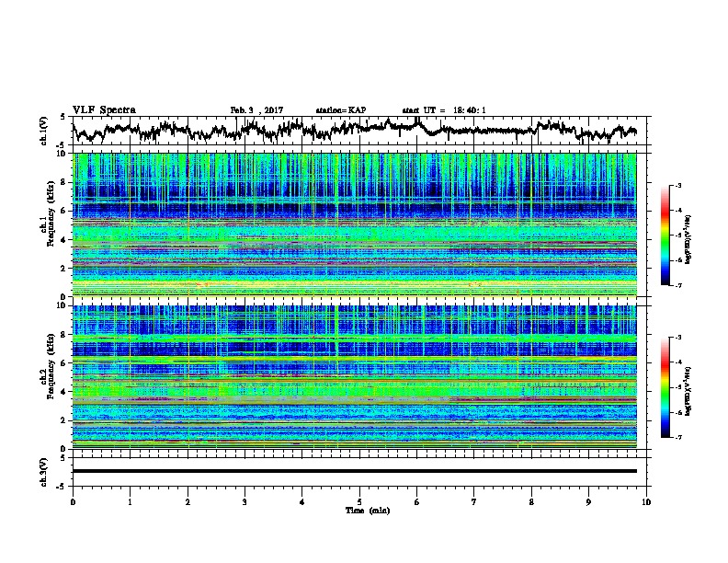The width and height of the screenshot is (728, 563).
Task: Click time axis tick label "10"
Action: (646, 502)
